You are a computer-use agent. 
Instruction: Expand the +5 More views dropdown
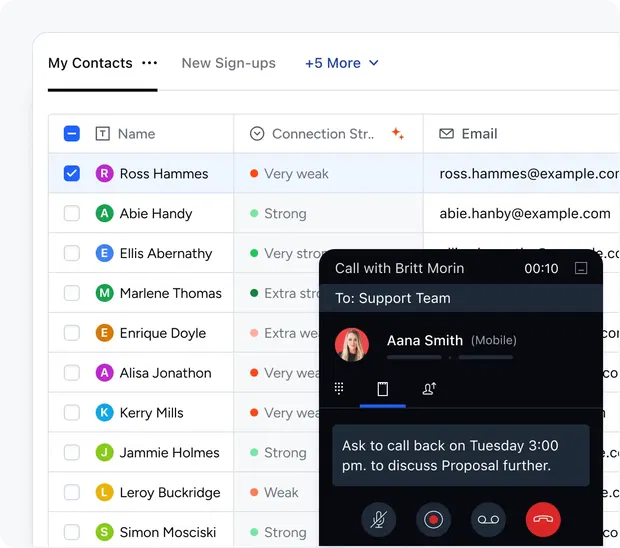pyautogui.click(x=342, y=63)
